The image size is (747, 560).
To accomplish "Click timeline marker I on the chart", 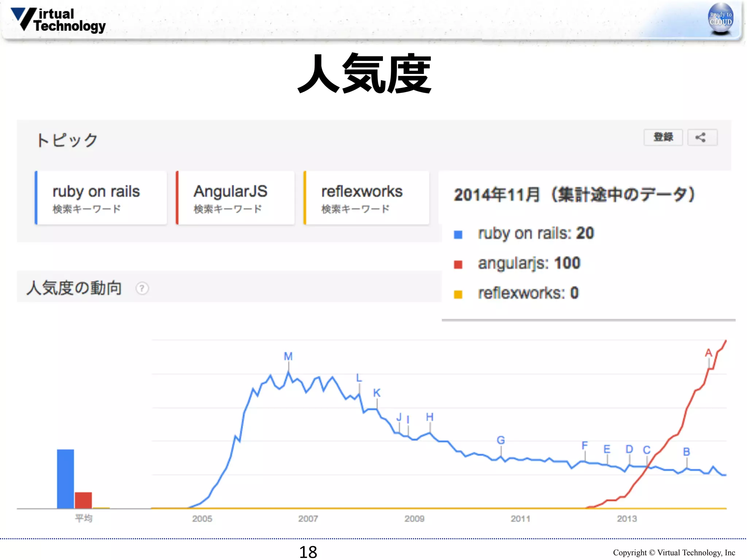I will (x=408, y=420).
